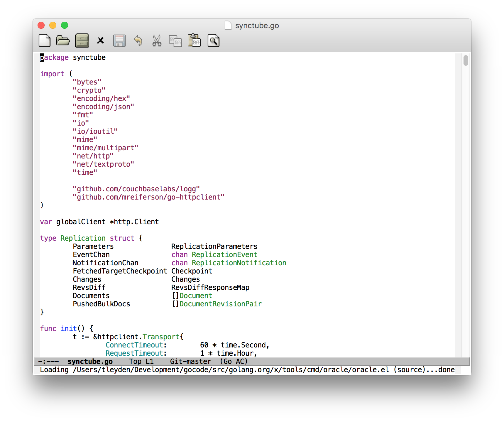Click the ReplicationParameters type
This screenshot has height=422, width=504.
tap(214, 247)
